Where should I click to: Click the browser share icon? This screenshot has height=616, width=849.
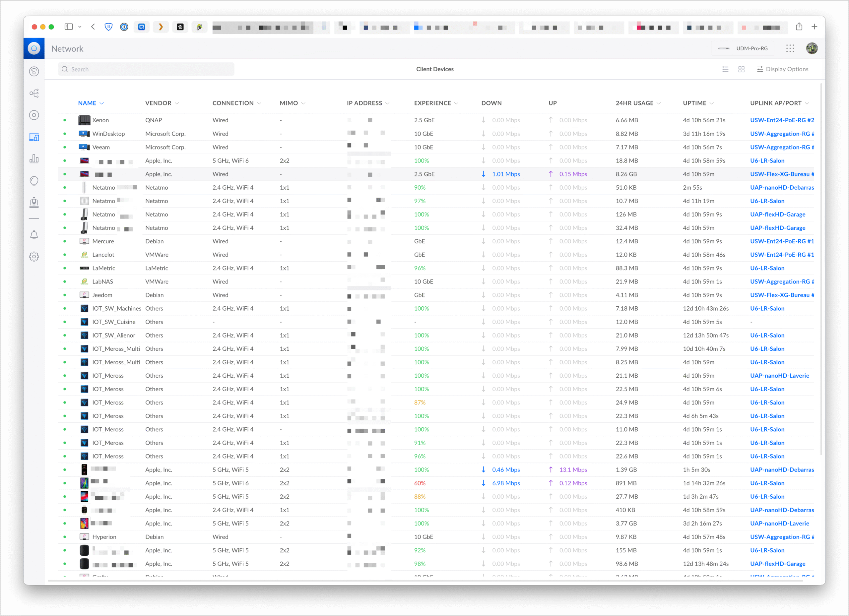[799, 27]
